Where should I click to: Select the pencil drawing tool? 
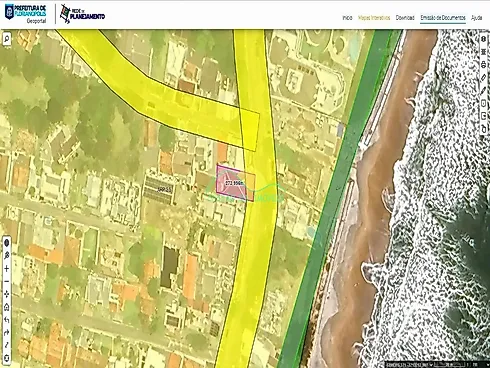pyautogui.click(x=484, y=90)
